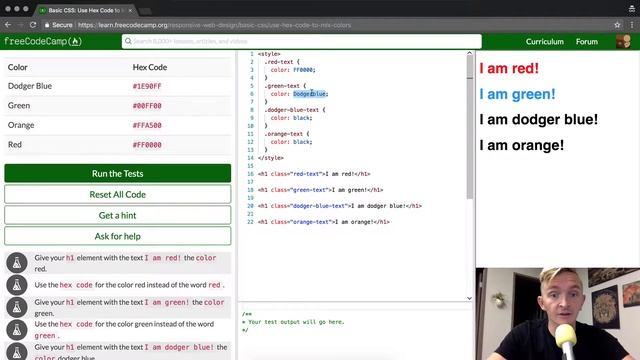The width and height of the screenshot is (640, 360).
Task: Click the Get a hint button
Action: [x=118, y=215]
